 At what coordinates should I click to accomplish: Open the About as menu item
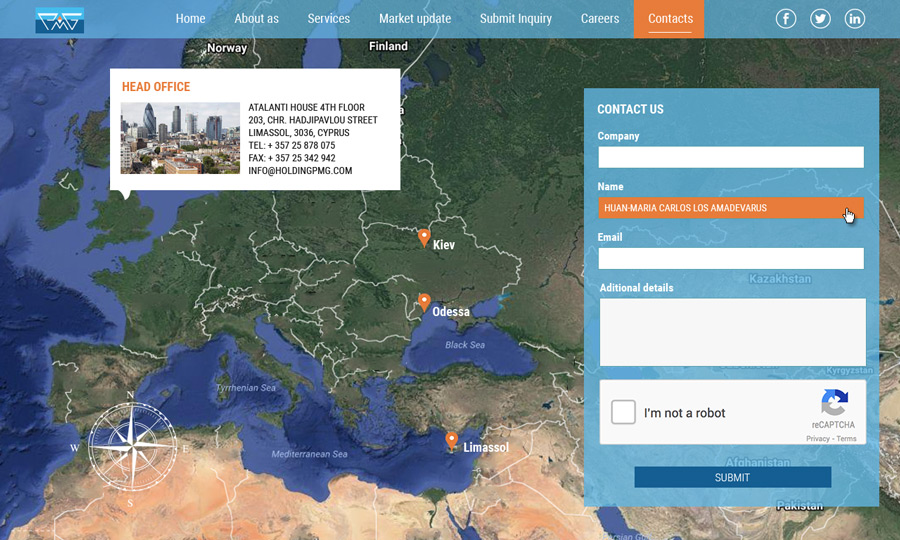click(x=256, y=19)
